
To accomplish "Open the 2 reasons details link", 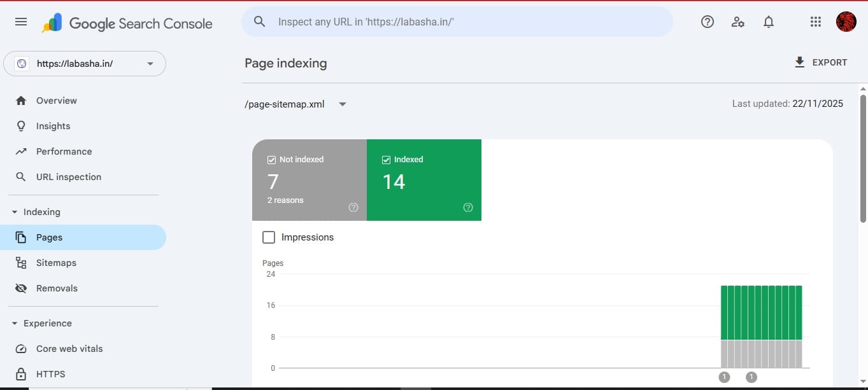I will pyautogui.click(x=285, y=200).
